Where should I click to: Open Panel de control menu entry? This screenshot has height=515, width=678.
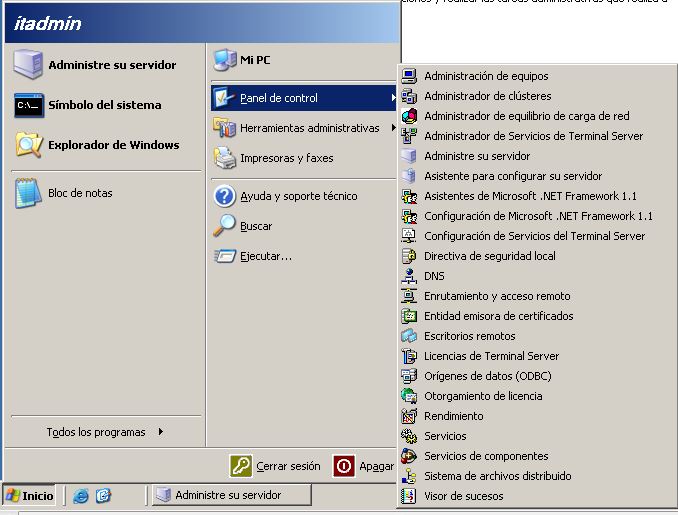303,98
